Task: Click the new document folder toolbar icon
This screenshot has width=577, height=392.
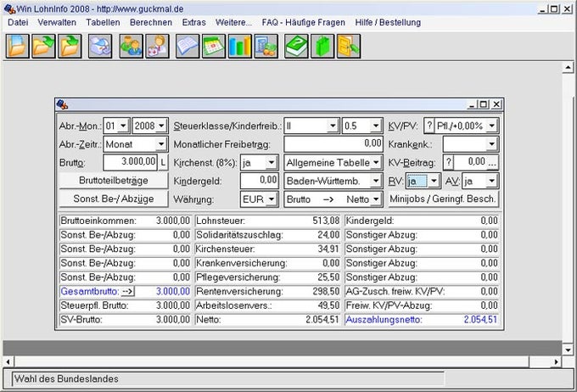Action: [x=17, y=46]
